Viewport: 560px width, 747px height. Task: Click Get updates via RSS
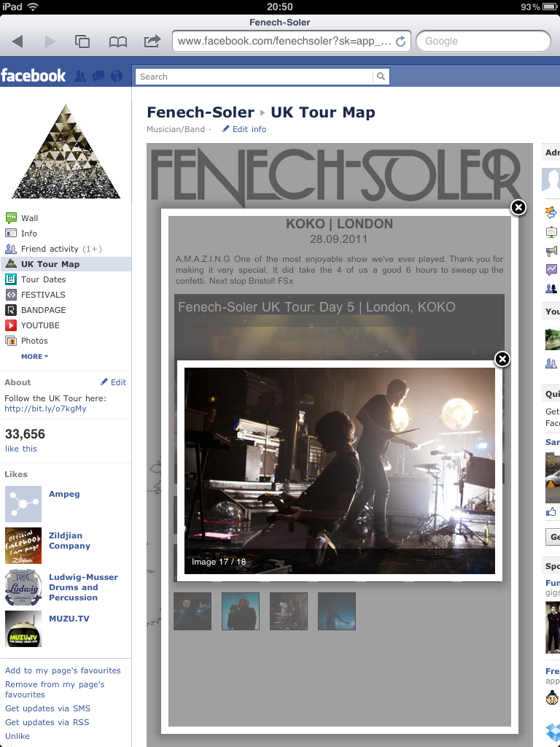coord(47,722)
